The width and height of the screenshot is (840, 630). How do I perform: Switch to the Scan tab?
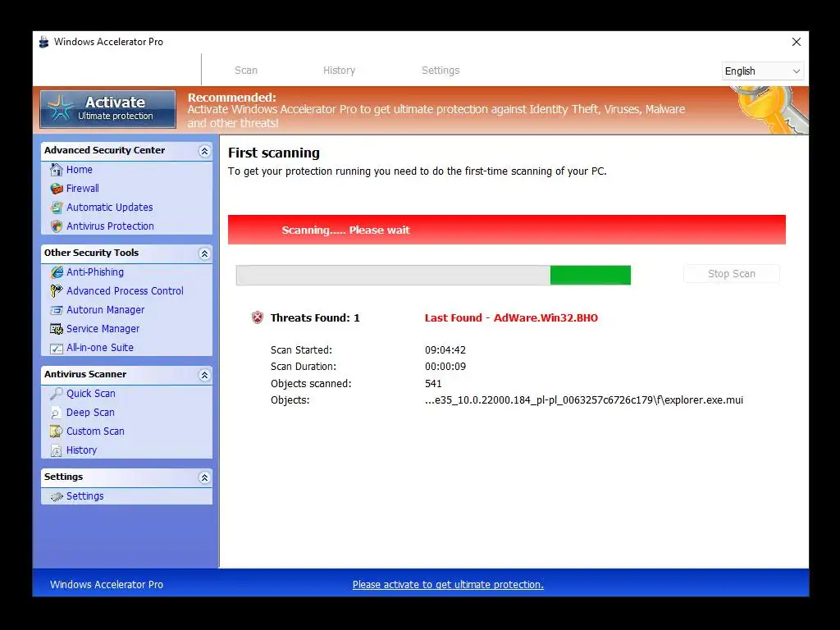tap(246, 71)
